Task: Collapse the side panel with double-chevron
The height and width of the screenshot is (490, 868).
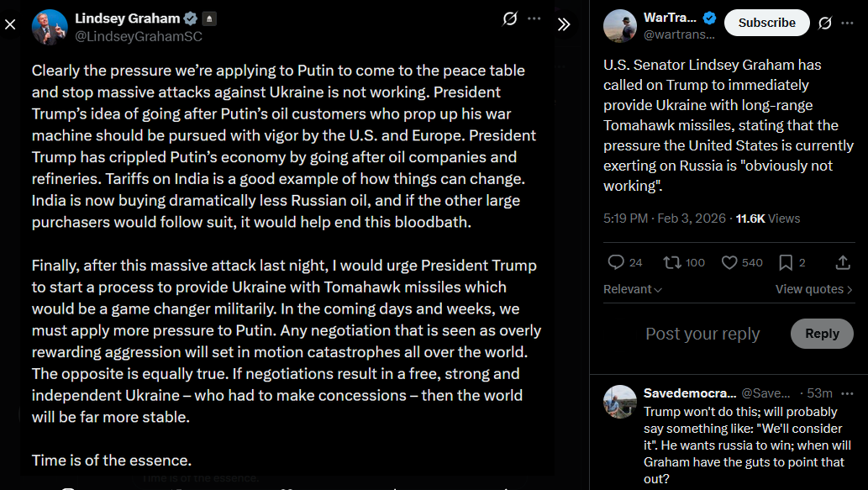Action: pos(564,24)
